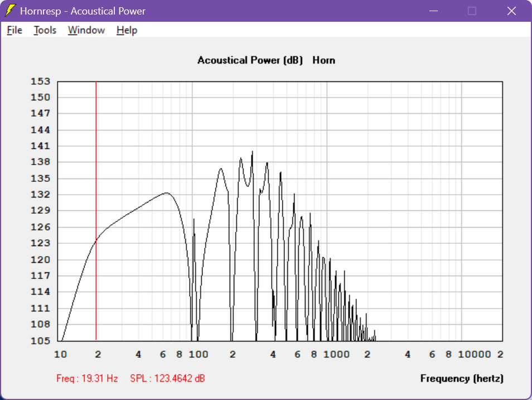Click the 120 value on the dB axis
This screenshot has width=532, height=400.
coord(40,260)
